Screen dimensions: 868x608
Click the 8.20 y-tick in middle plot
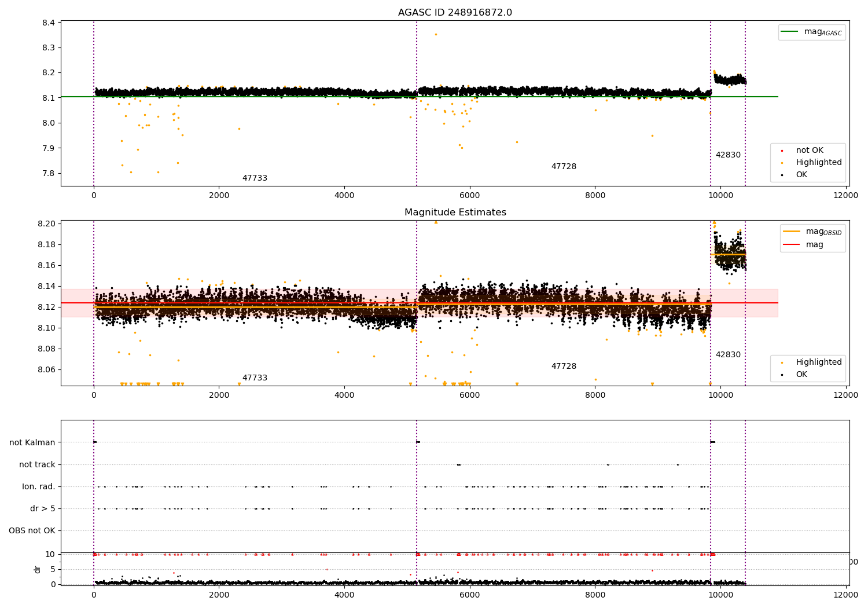click(x=46, y=224)
